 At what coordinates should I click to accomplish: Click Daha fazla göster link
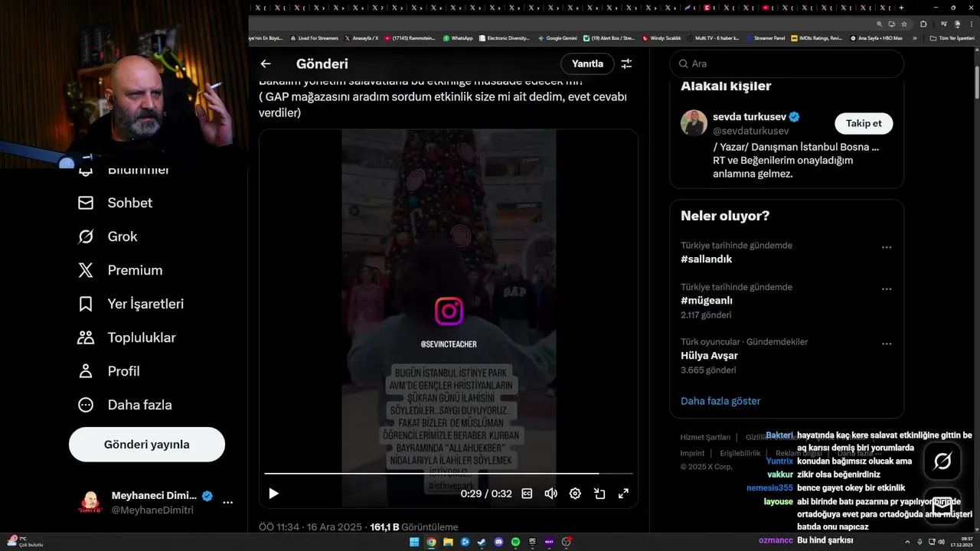pyautogui.click(x=720, y=401)
